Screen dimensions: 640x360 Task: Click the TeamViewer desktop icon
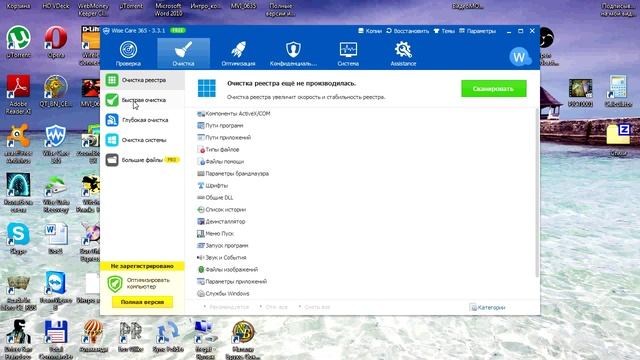[56, 291]
